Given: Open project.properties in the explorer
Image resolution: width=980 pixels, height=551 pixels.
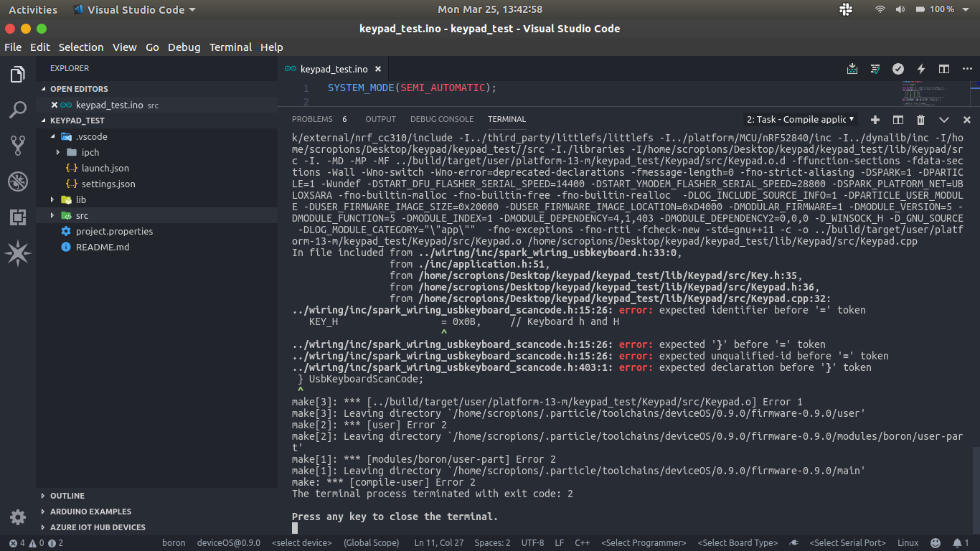Looking at the screenshot, I should click(114, 231).
